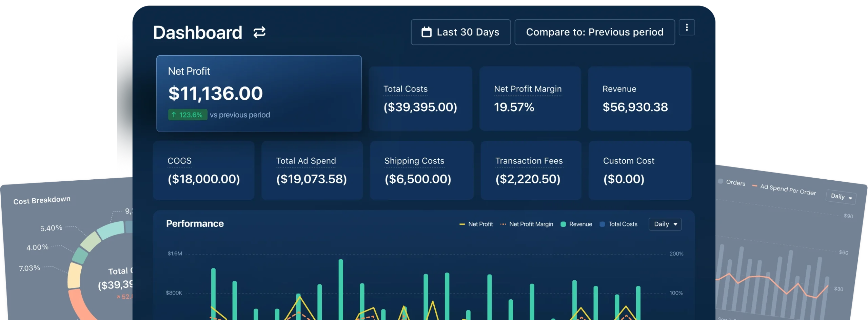Click the $60 axis label in right panel
Image resolution: width=868 pixels, height=320 pixels.
click(x=844, y=253)
